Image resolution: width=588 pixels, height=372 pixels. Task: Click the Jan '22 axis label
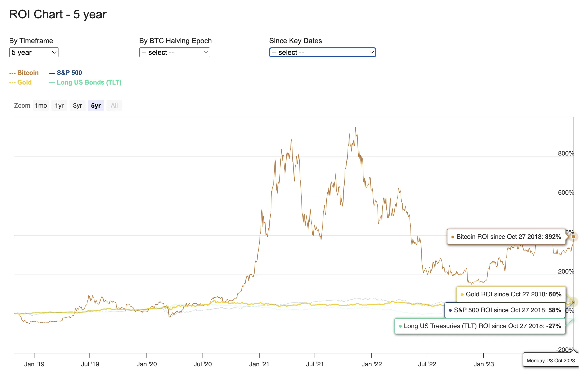372,364
